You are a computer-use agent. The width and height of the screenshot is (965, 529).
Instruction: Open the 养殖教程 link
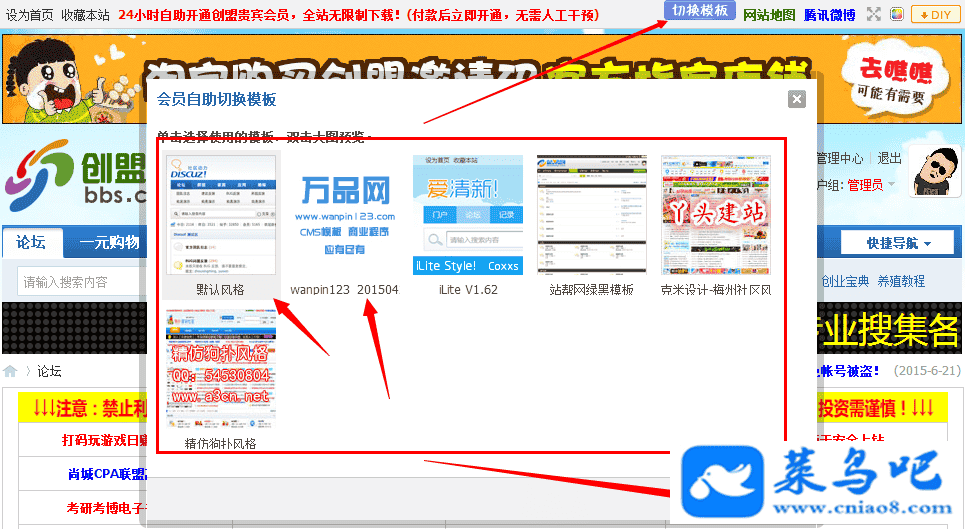tap(901, 281)
